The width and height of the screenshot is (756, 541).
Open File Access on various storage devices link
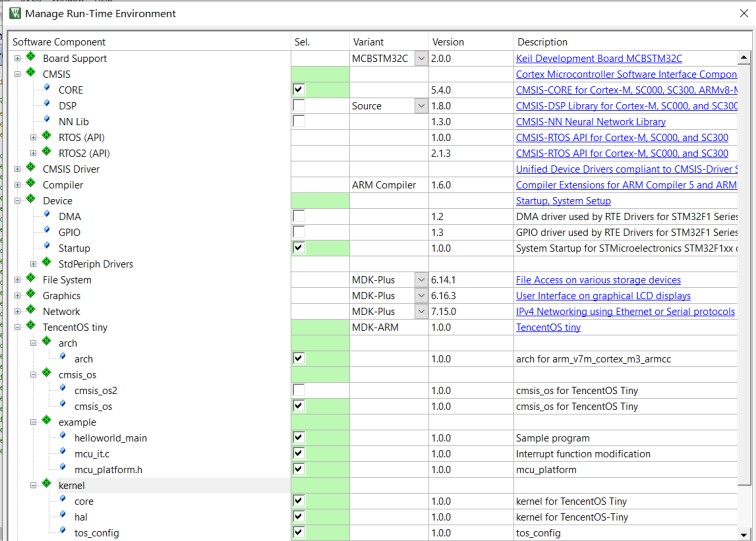(598, 280)
